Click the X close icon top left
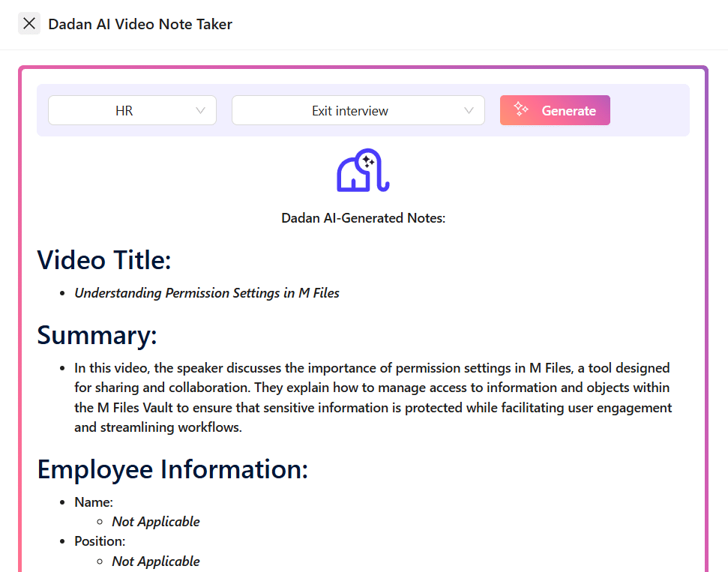The height and width of the screenshot is (572, 728). coord(28,23)
